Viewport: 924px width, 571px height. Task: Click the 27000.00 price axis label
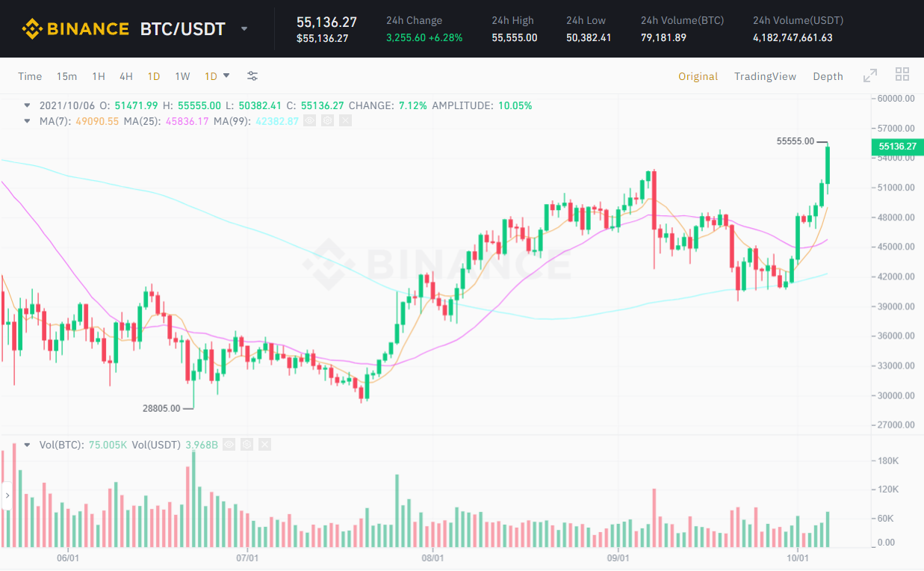coord(896,425)
